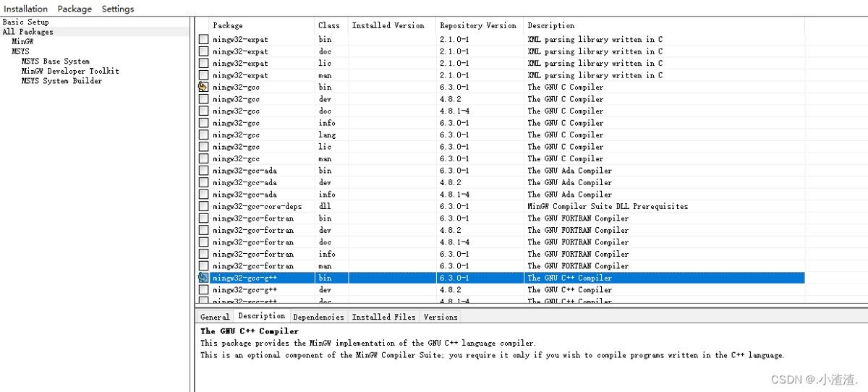Tick the checkbox for mingw32-expat doc

click(203, 51)
